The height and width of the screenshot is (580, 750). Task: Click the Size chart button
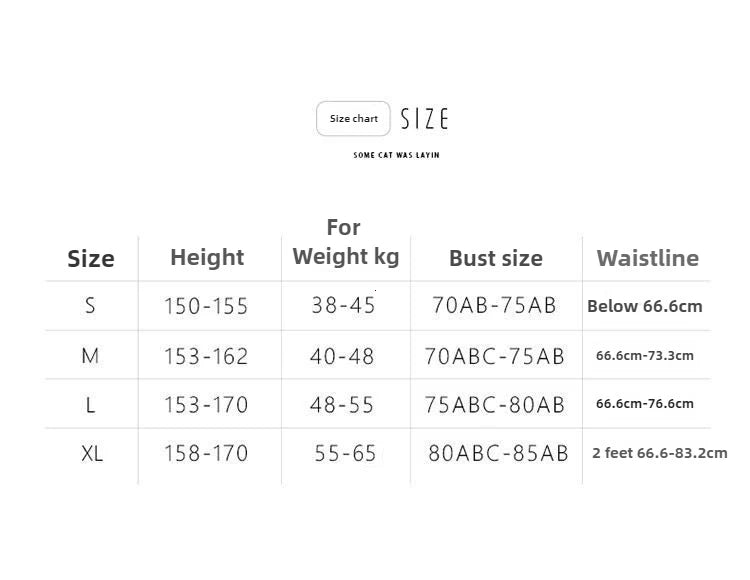(x=353, y=119)
